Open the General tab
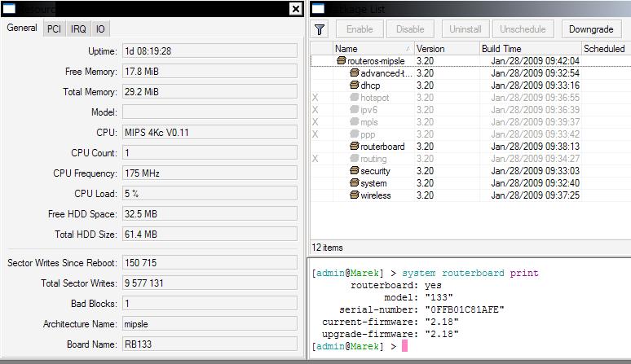This screenshot has height=364, width=631. click(22, 28)
